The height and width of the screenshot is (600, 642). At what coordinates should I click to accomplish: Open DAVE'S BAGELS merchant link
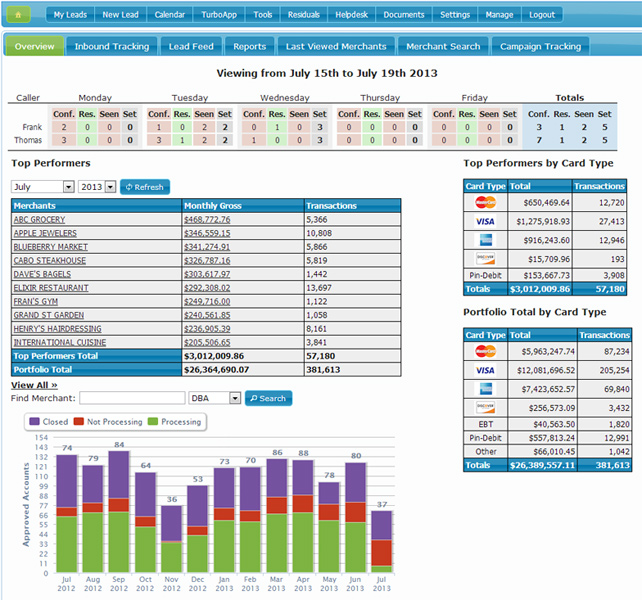[x=42, y=274]
